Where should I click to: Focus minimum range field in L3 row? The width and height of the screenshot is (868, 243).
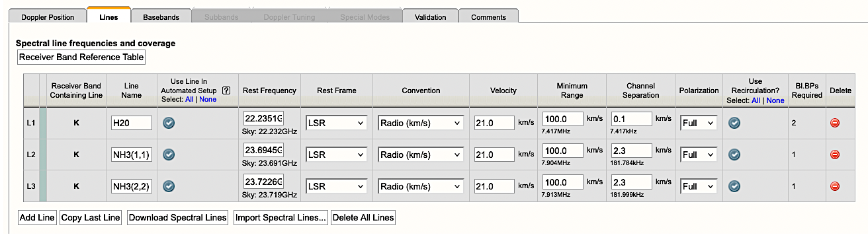[x=563, y=182]
